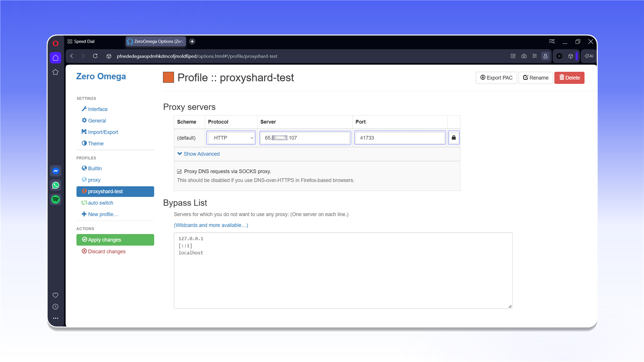The image size is (644, 362).
Task: Take a snapshot with the camera icon
Action: pos(524,56)
